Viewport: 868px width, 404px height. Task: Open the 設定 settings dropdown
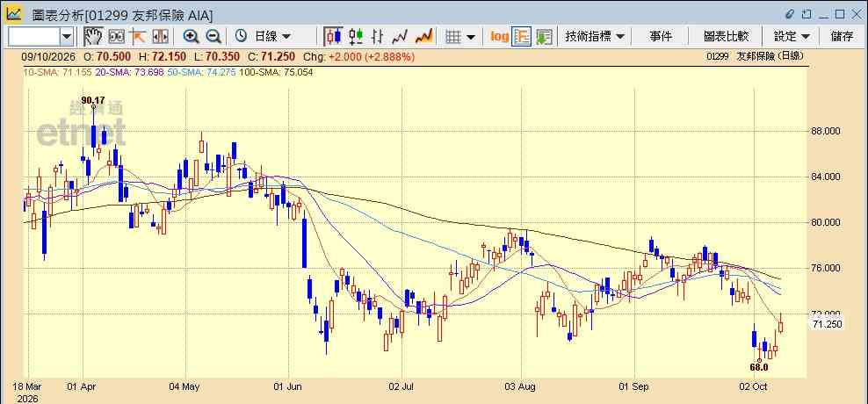[792, 37]
